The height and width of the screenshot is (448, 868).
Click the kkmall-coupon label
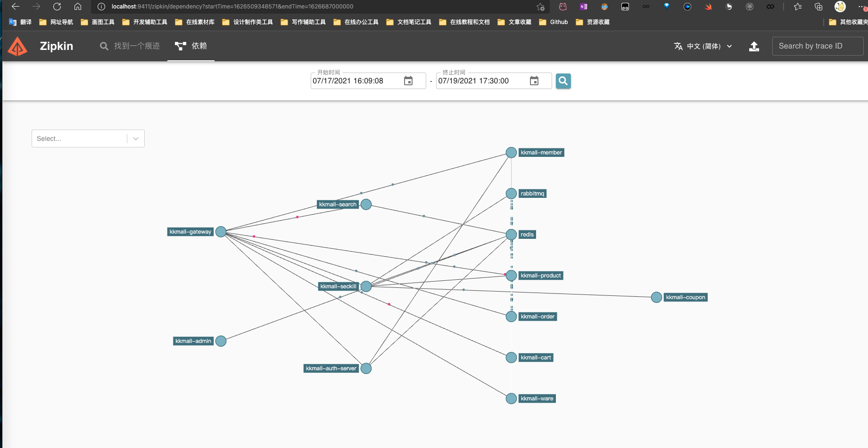[x=686, y=297]
